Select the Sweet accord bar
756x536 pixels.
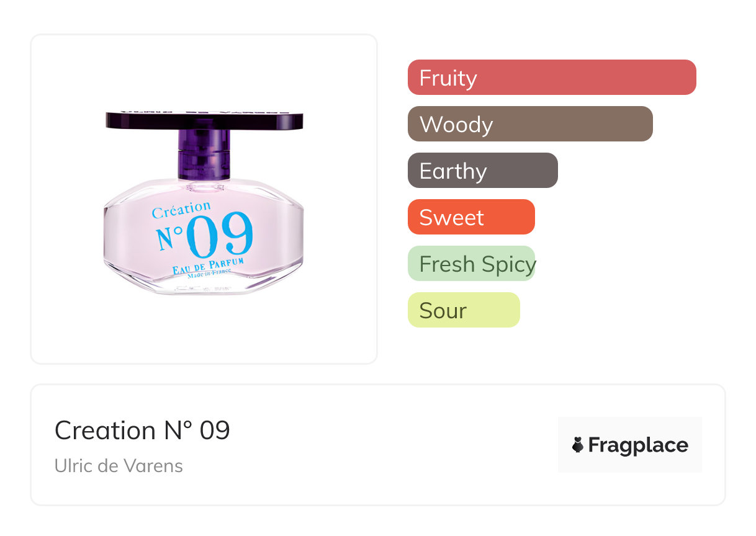point(471,217)
